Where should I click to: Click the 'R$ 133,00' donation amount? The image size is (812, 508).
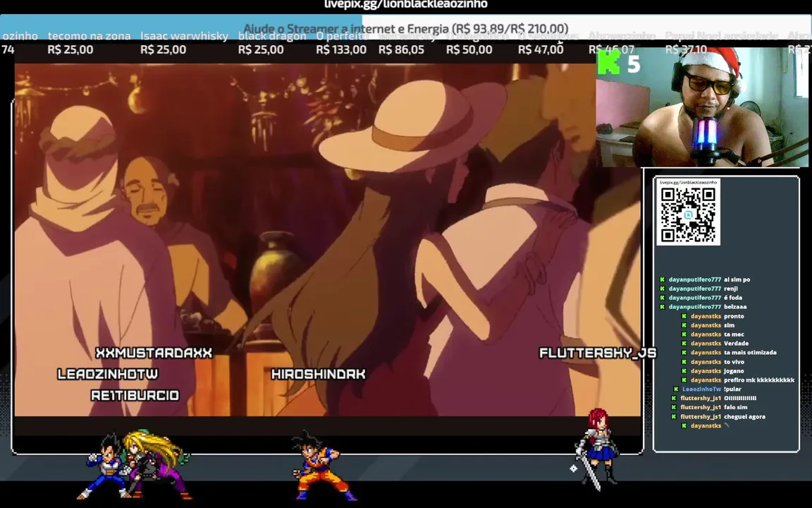(341, 50)
